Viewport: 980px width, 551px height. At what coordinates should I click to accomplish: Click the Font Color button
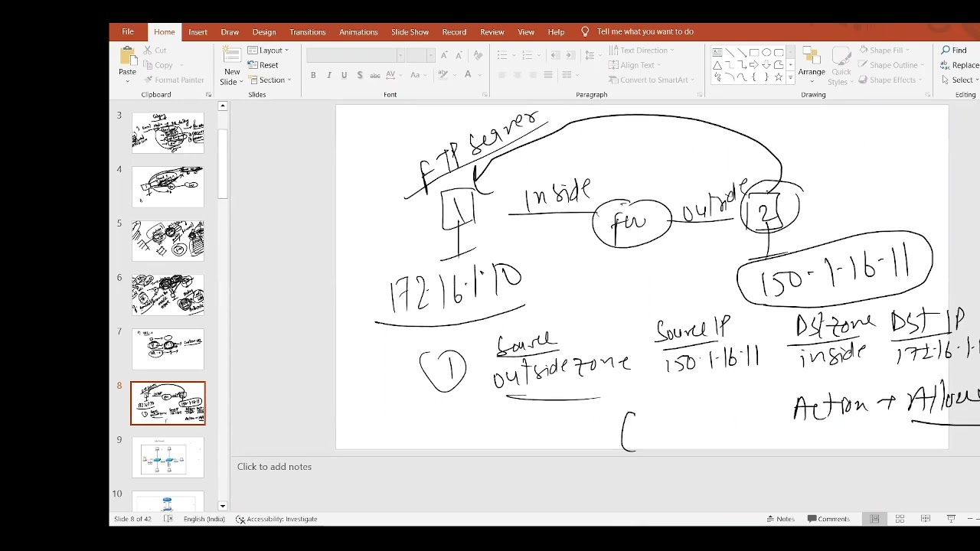(468, 75)
